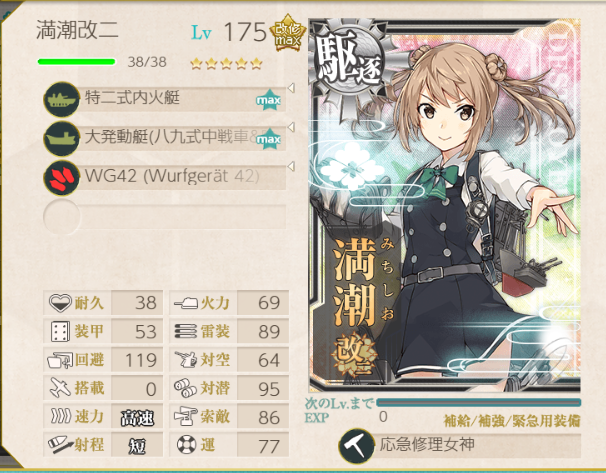Select the empty fourth equipment slot
The image size is (606, 473).
165,217
